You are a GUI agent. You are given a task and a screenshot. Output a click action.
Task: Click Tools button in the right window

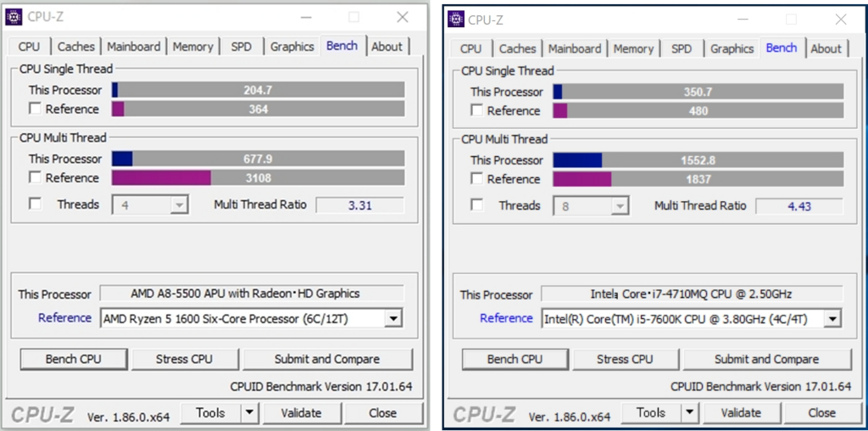point(651,412)
